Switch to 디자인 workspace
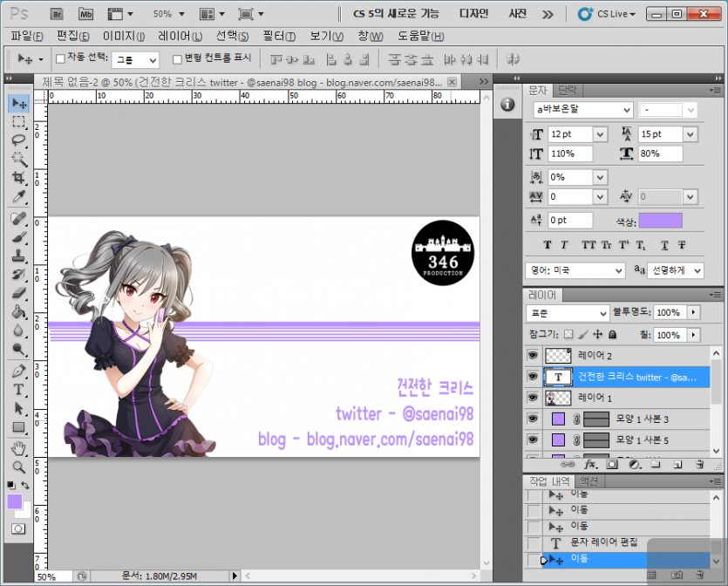 point(473,14)
